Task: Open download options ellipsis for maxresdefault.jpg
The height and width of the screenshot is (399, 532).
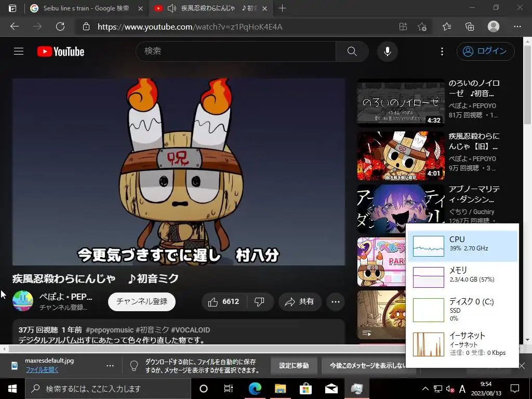Action: pos(110,365)
